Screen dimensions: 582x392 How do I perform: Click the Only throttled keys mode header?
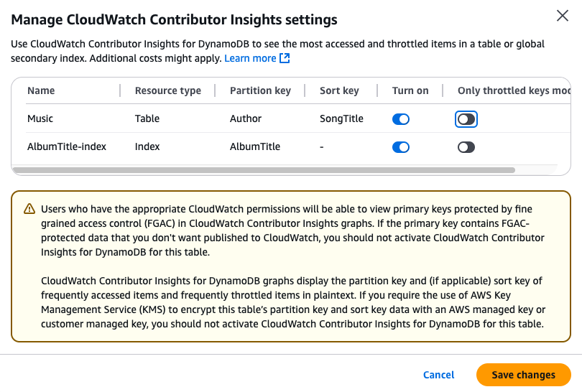(x=513, y=90)
